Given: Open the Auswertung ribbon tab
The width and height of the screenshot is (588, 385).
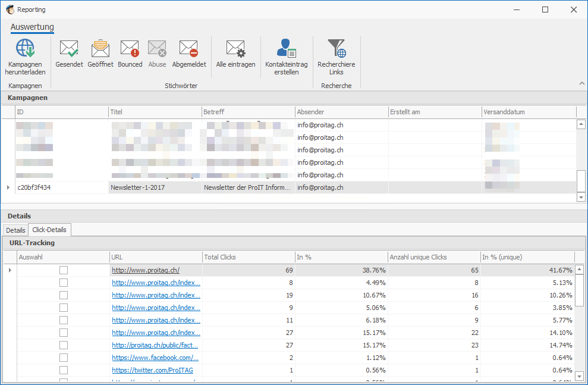Looking at the screenshot, I should click(x=32, y=27).
